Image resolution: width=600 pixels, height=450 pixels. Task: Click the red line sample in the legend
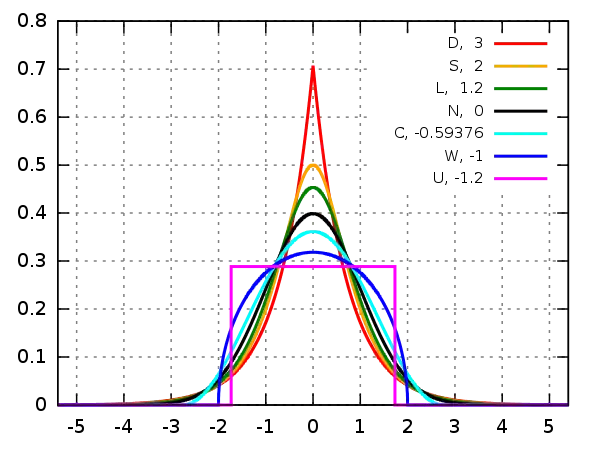519,44
